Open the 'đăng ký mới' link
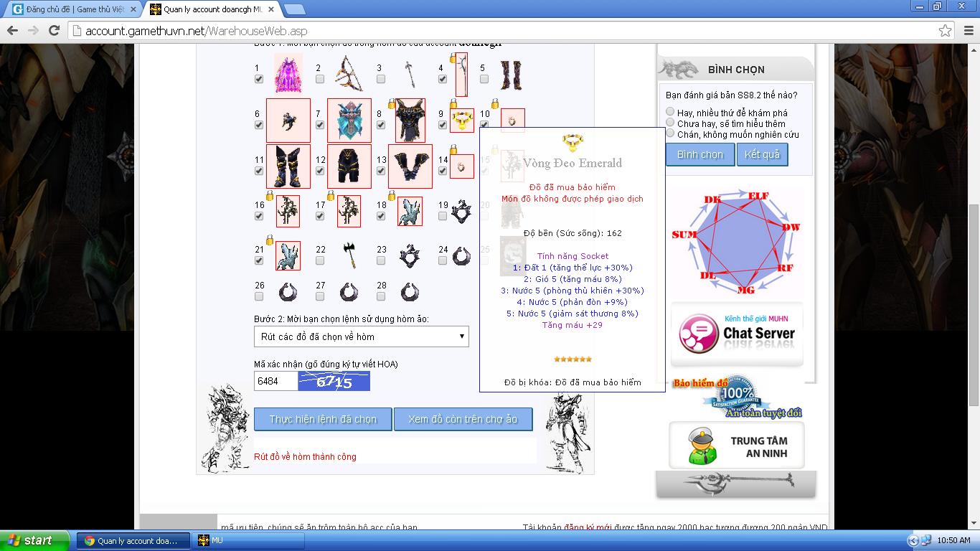This screenshot has height=551, width=980. click(588, 527)
